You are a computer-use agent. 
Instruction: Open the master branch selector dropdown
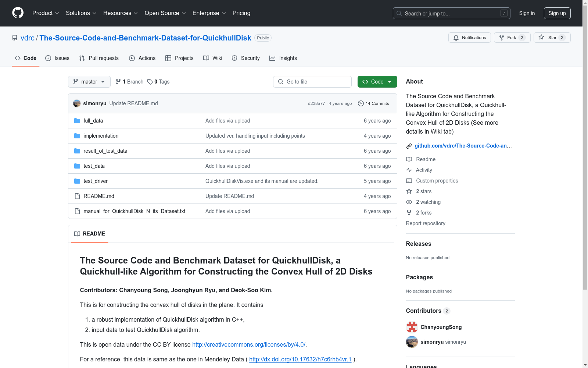point(89,82)
